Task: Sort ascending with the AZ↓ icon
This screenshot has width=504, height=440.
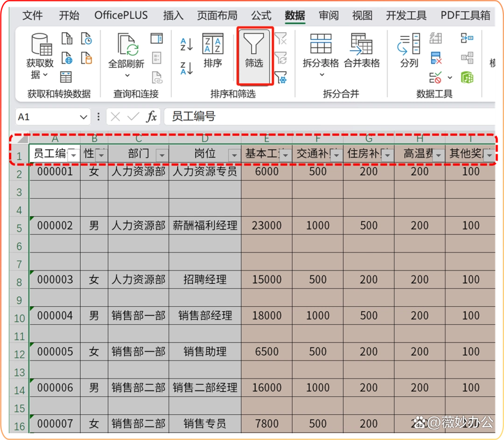Action: coord(186,44)
